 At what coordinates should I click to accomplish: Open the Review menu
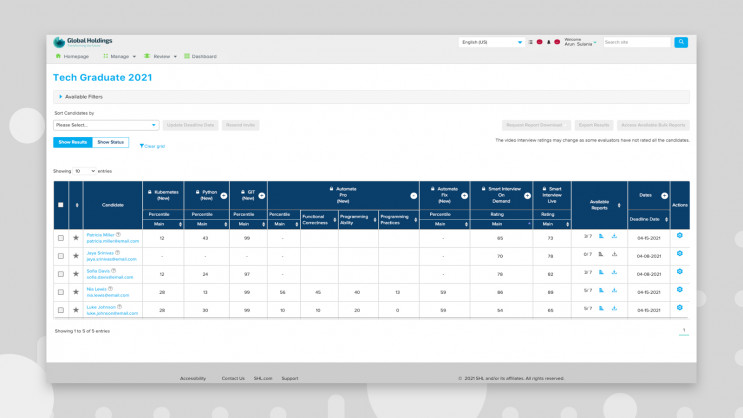[x=161, y=56]
